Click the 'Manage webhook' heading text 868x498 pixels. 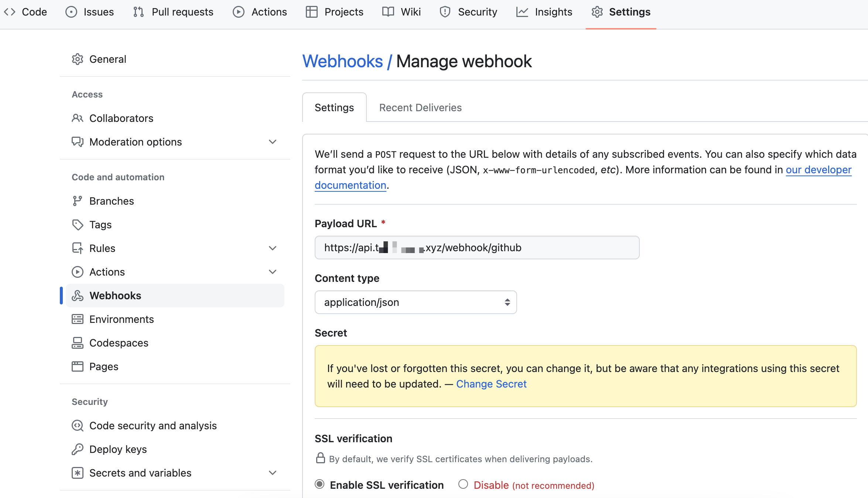coord(464,61)
